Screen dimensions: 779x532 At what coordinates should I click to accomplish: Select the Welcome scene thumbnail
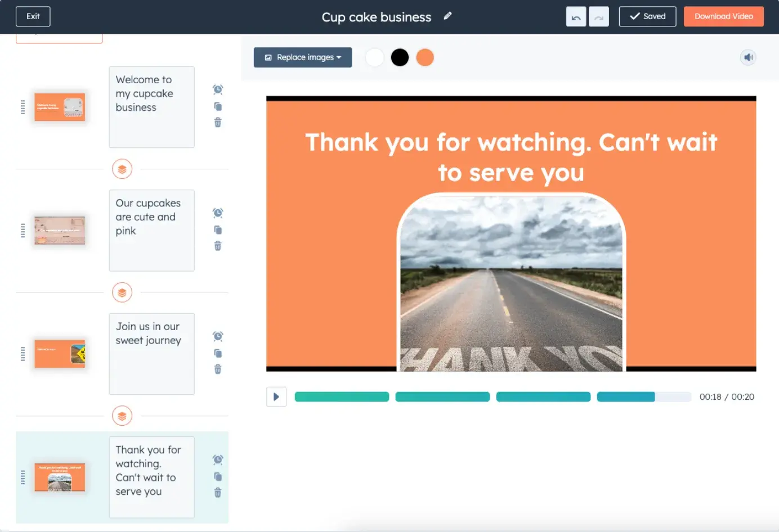click(x=60, y=107)
